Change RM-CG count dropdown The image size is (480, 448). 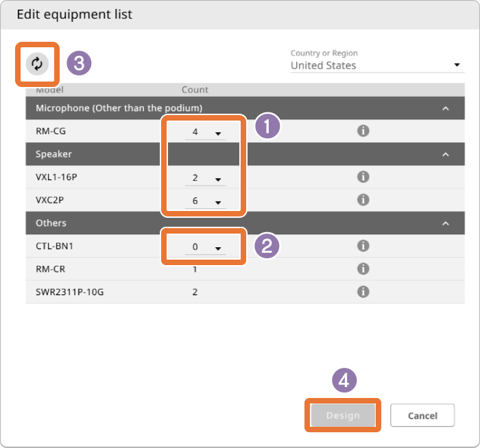[206, 132]
